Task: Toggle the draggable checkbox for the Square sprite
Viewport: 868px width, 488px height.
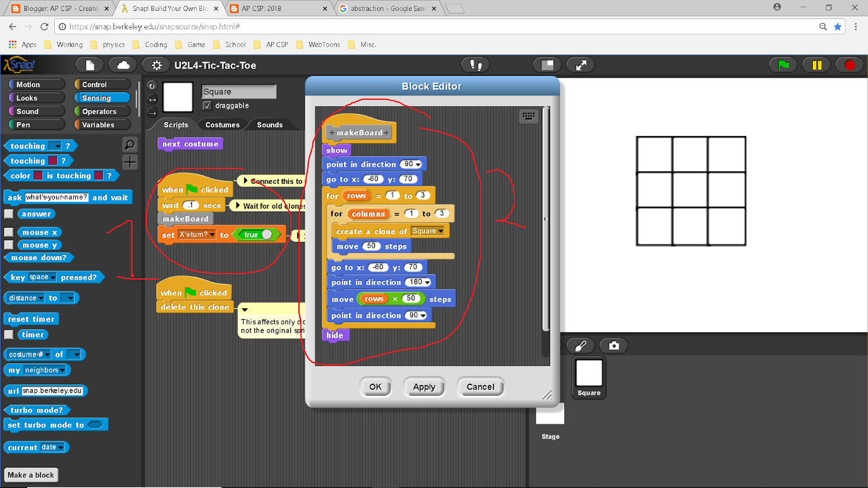Action: pos(207,106)
